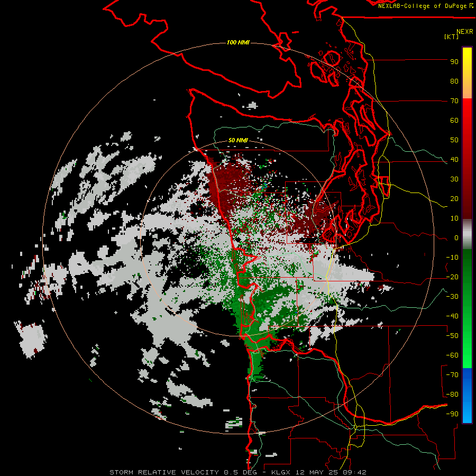Select the 50 NMI range ring label

(238, 140)
